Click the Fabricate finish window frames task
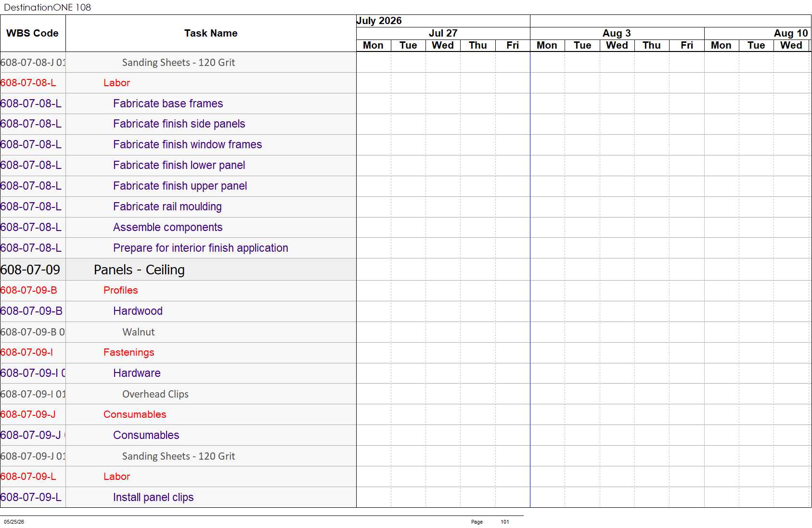Image resolution: width=812 pixels, height=528 pixels. [x=187, y=144]
